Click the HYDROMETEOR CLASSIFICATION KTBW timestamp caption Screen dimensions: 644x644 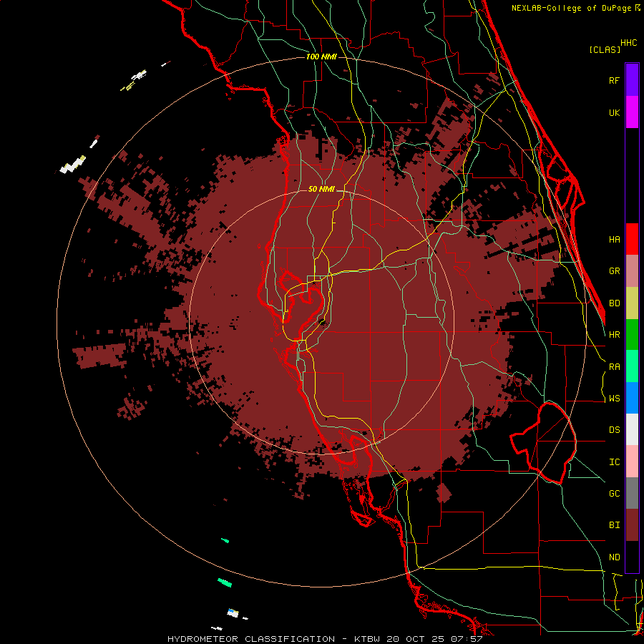tap(325, 639)
